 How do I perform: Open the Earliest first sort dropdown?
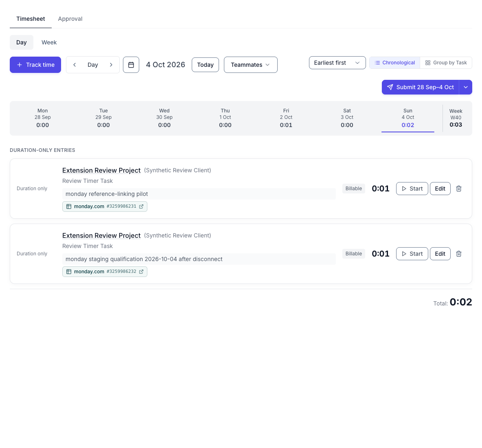[x=337, y=63]
